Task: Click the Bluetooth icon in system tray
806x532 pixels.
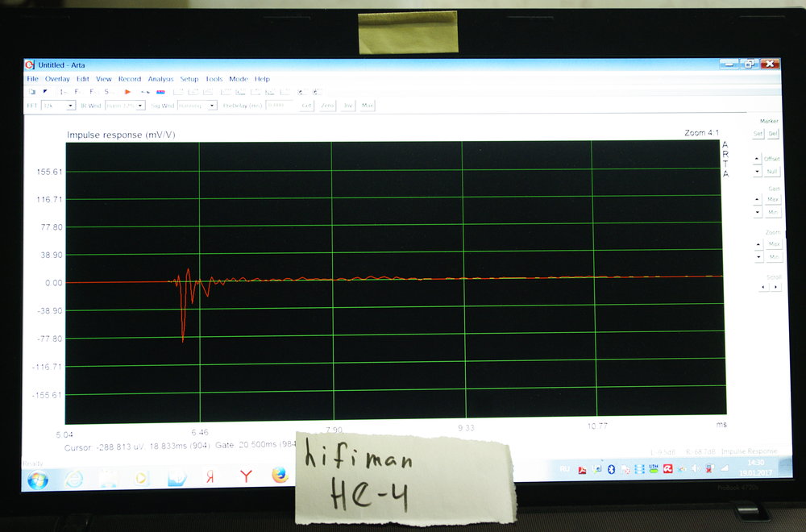Action: (x=611, y=469)
